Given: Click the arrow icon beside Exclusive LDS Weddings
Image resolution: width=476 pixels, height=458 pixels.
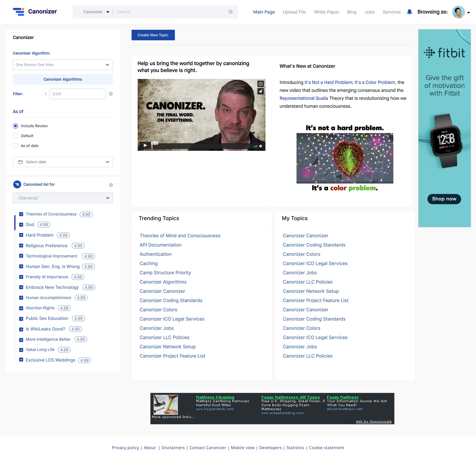Looking at the screenshot, I should [21, 360].
